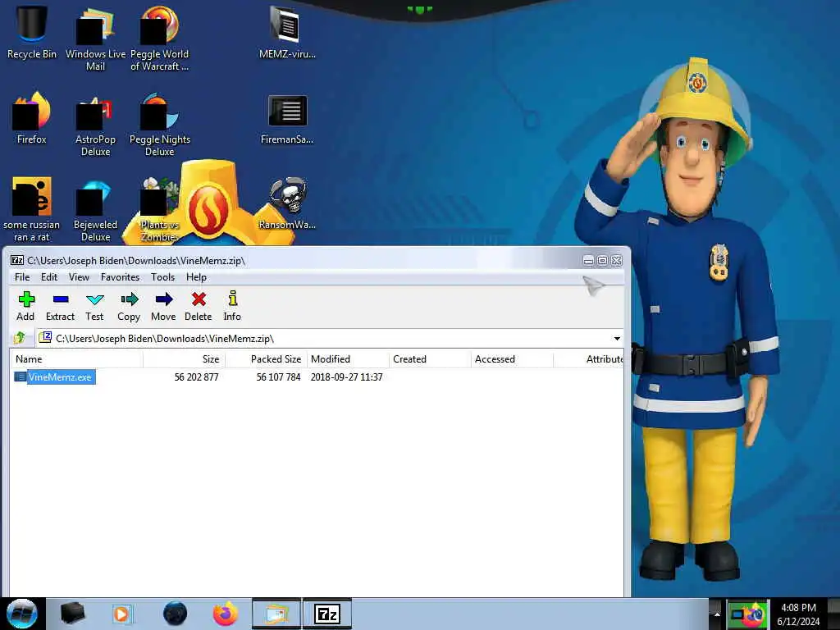Select the MEMZ-viru... desktop file
This screenshot has width=840, height=630.
coord(287,32)
